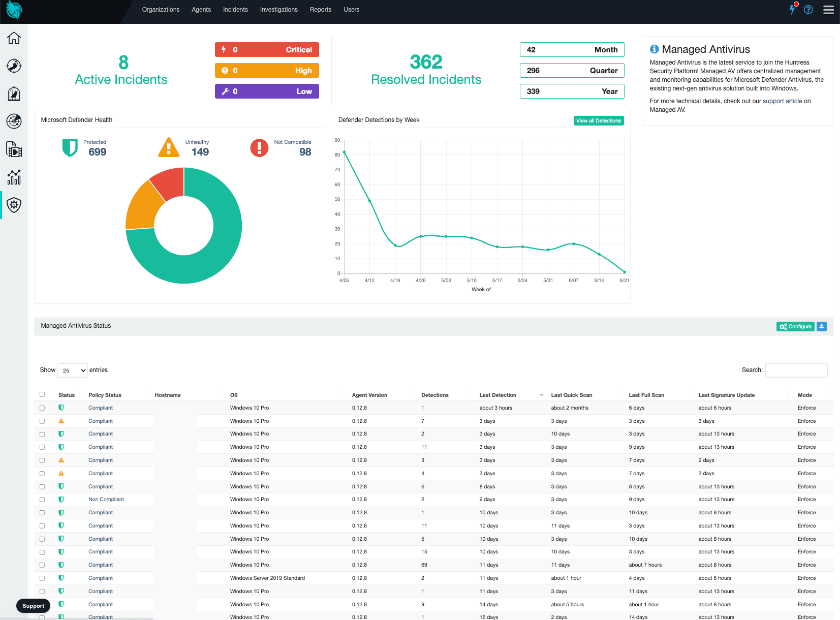Go to the Agents menu item
The image size is (840, 620).
point(201,10)
